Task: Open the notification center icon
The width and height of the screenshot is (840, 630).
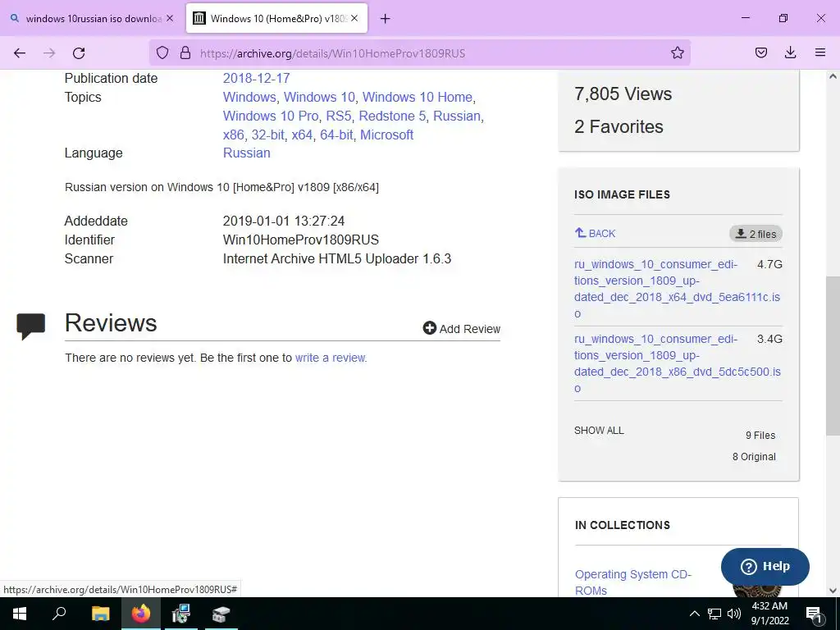Action: click(814, 614)
